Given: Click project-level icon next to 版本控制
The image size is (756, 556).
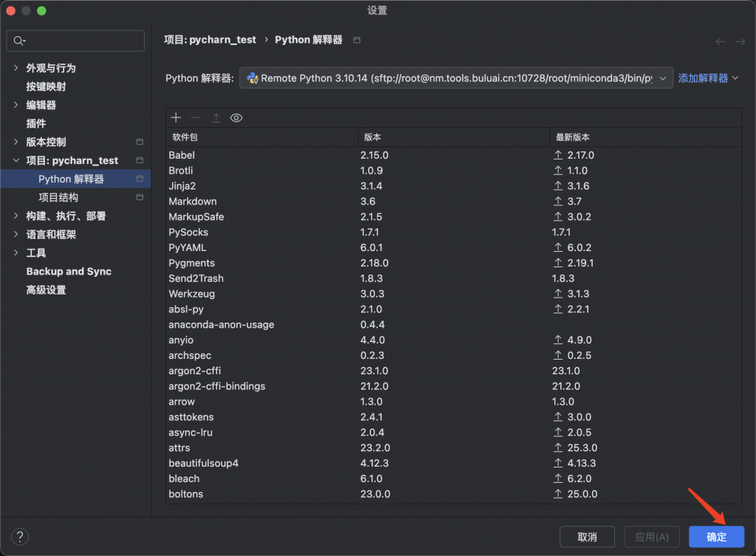Looking at the screenshot, I should point(140,142).
